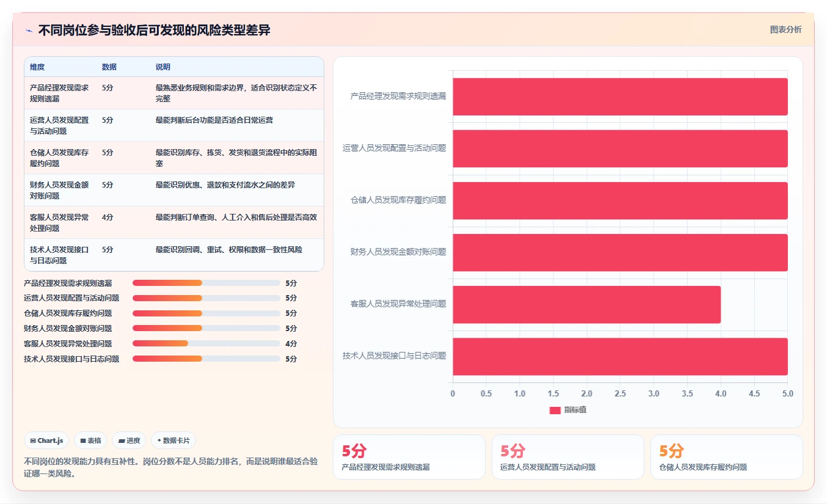Click description 最能识别优惠、退款和支付流水之间的差异
This screenshot has height=504, width=827.
(225, 185)
